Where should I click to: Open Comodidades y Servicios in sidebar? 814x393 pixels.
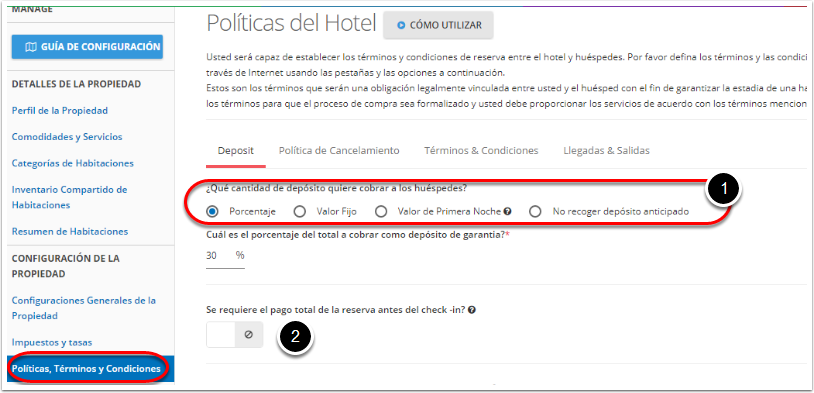(67, 137)
